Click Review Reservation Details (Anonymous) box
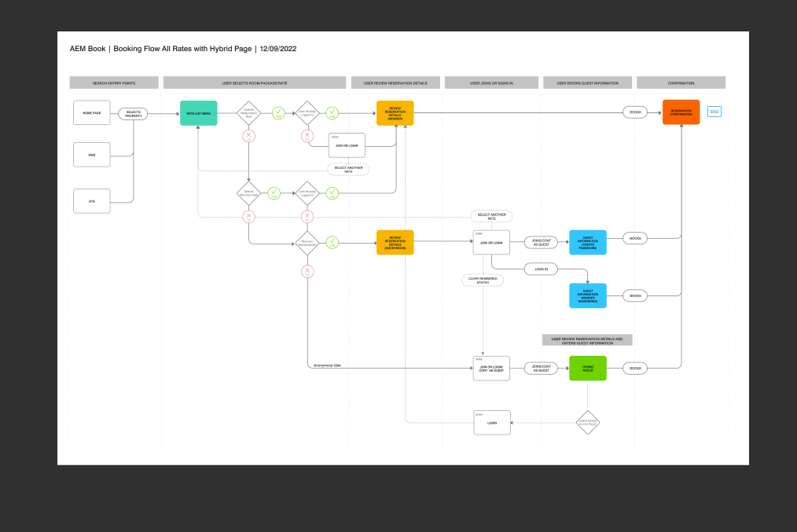797x532 pixels. 395,242
